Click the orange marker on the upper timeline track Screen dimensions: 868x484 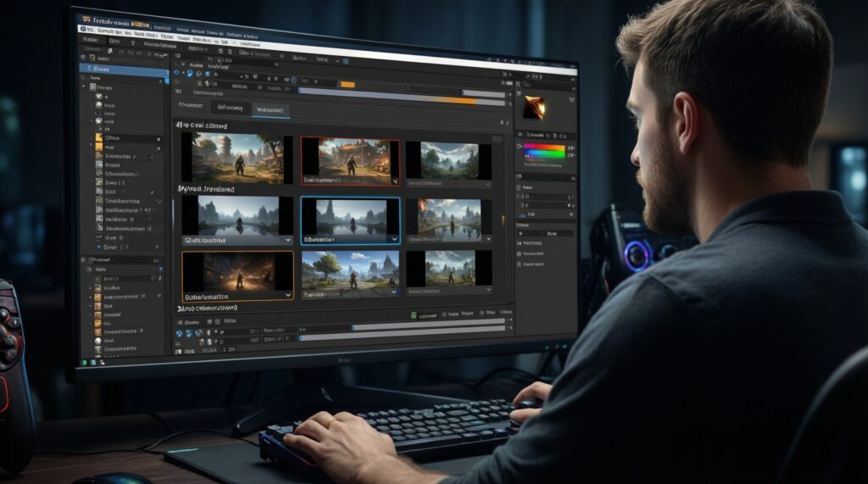tap(347, 84)
